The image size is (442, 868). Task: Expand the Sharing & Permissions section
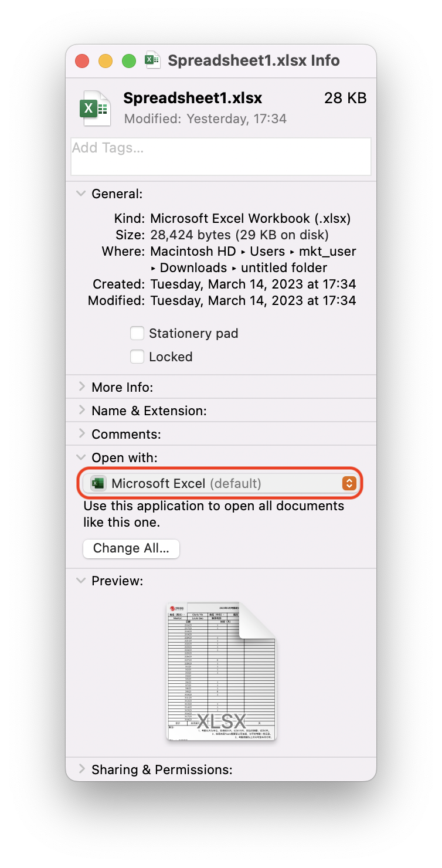81,769
